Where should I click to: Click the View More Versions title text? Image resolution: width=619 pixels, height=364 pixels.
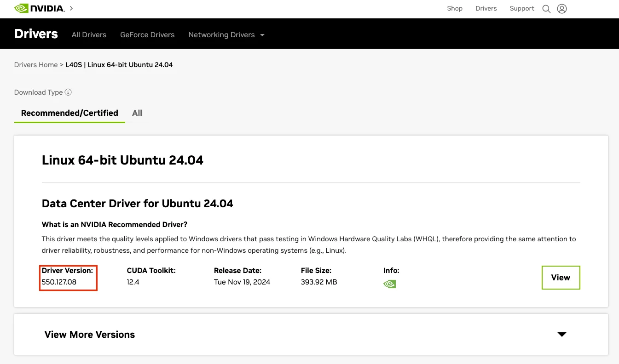90,335
